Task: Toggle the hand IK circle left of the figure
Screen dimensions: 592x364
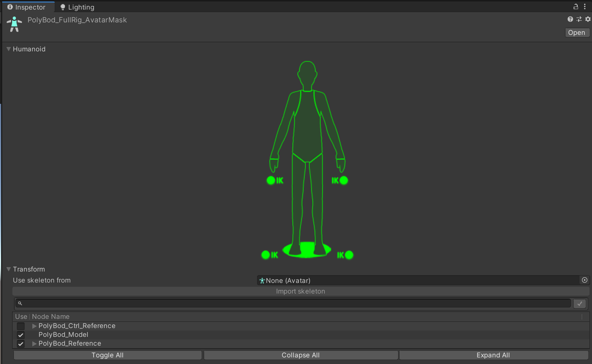Action: [x=271, y=180]
